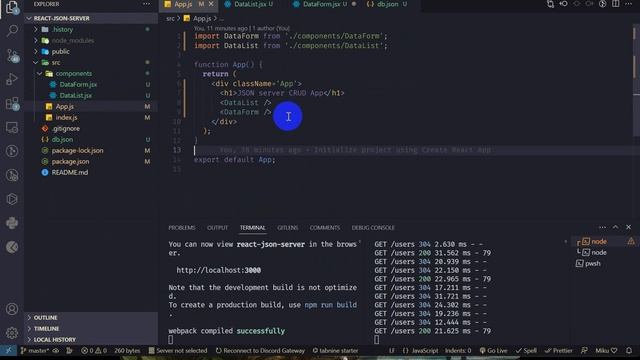Open the Search view in activity bar
The image size is (640, 360).
pos(12,31)
